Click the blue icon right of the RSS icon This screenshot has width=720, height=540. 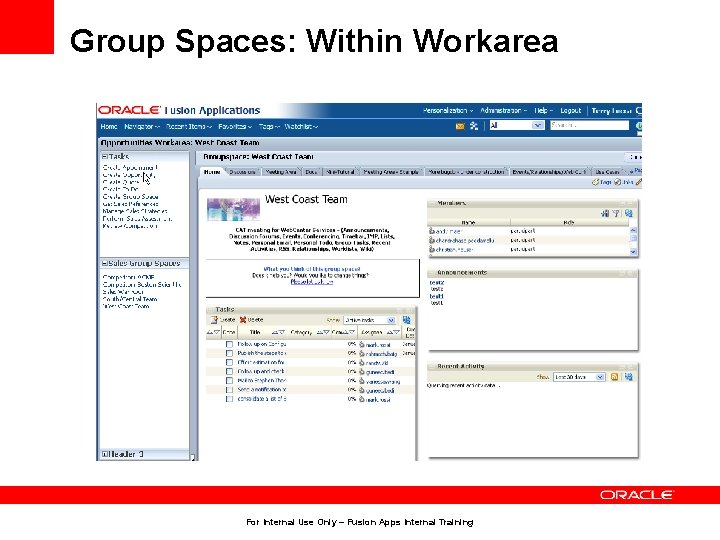pos(629,377)
